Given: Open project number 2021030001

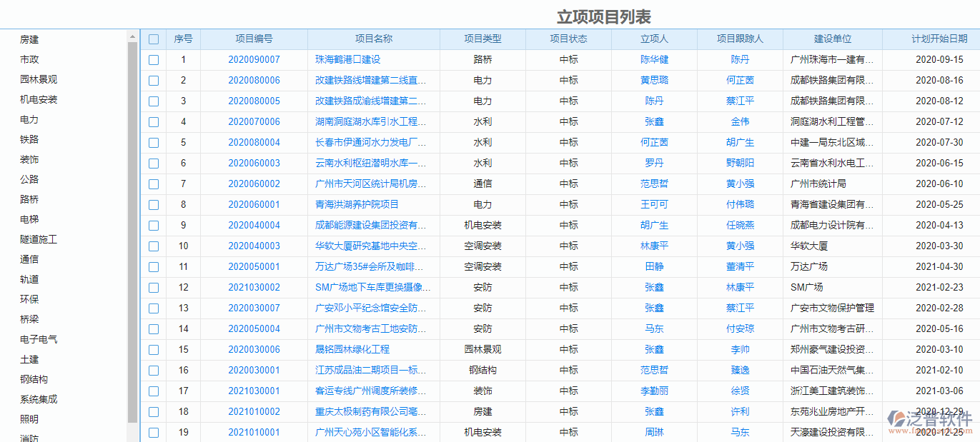Looking at the screenshot, I should pyautogui.click(x=255, y=391).
